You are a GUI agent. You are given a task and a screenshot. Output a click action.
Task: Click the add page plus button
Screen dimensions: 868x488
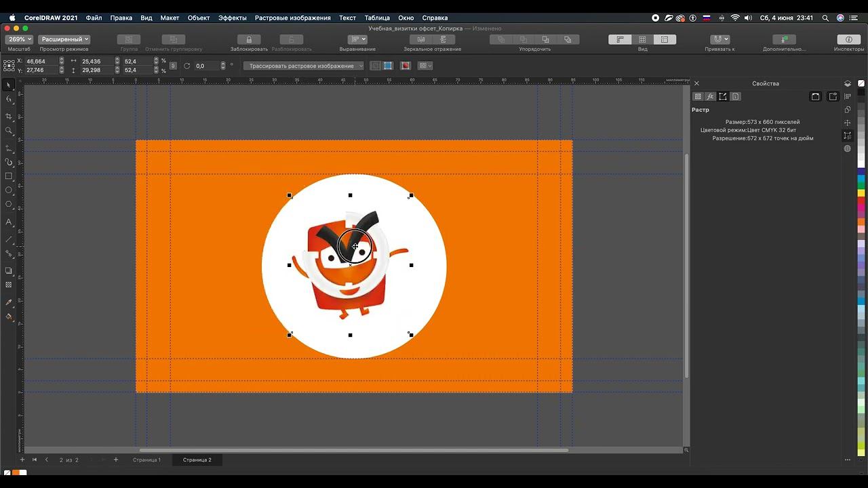pyautogui.click(x=115, y=460)
